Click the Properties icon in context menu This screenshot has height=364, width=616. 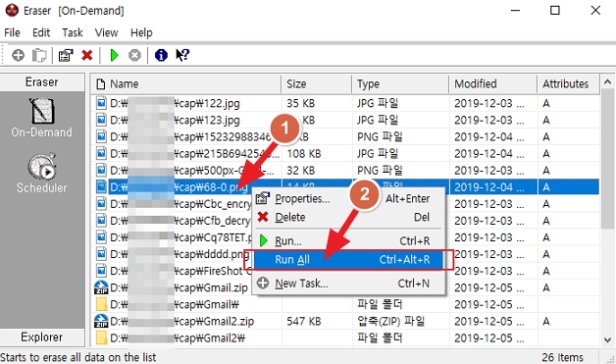pos(263,198)
